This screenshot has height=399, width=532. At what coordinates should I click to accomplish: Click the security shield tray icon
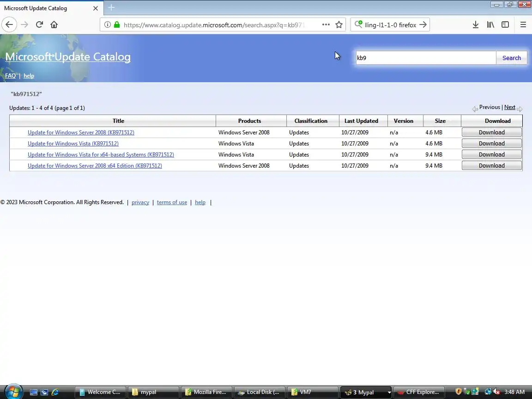pos(458,392)
